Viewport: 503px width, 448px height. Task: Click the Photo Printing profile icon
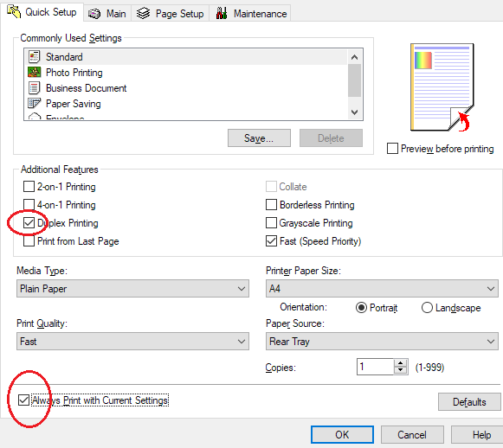point(34,72)
